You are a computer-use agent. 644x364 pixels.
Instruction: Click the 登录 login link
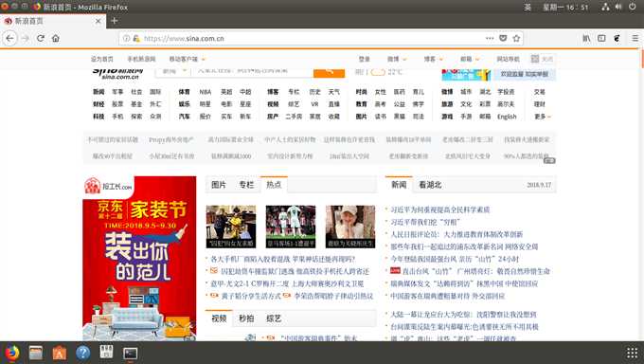coord(365,59)
